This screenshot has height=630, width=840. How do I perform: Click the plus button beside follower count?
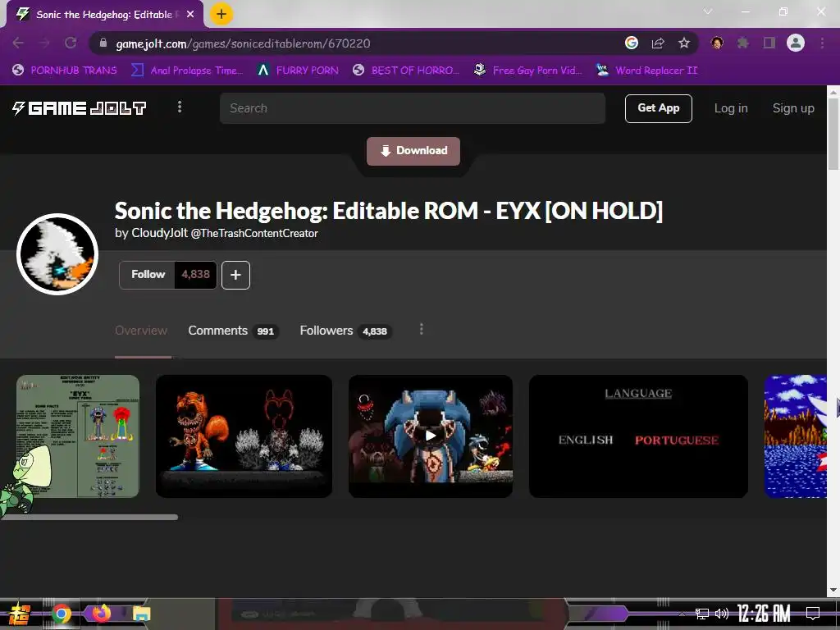point(235,275)
